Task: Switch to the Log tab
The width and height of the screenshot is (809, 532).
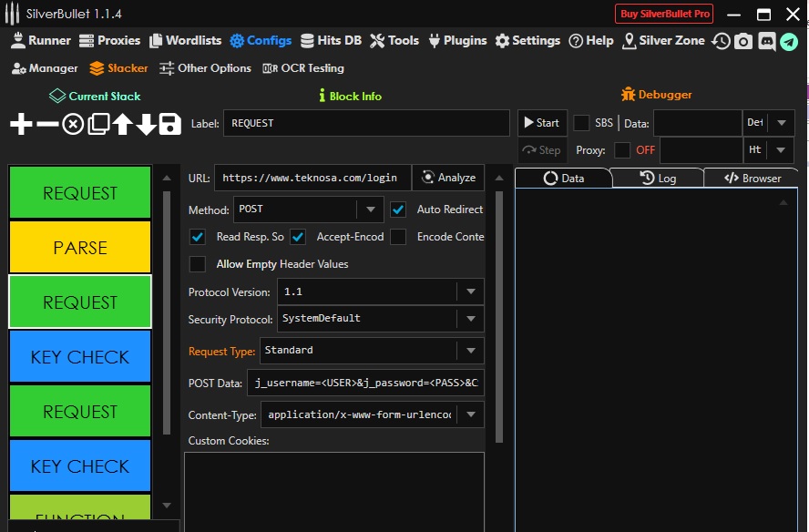Action: pos(658,179)
